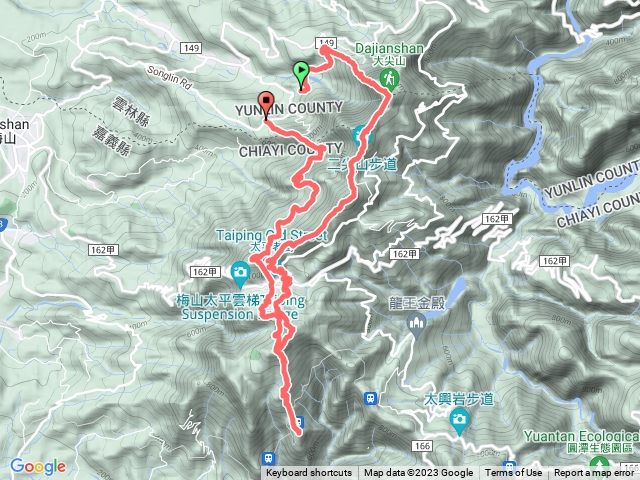Select the 二尖山步道 trail marker icon
The image size is (640, 480).
pos(361,136)
